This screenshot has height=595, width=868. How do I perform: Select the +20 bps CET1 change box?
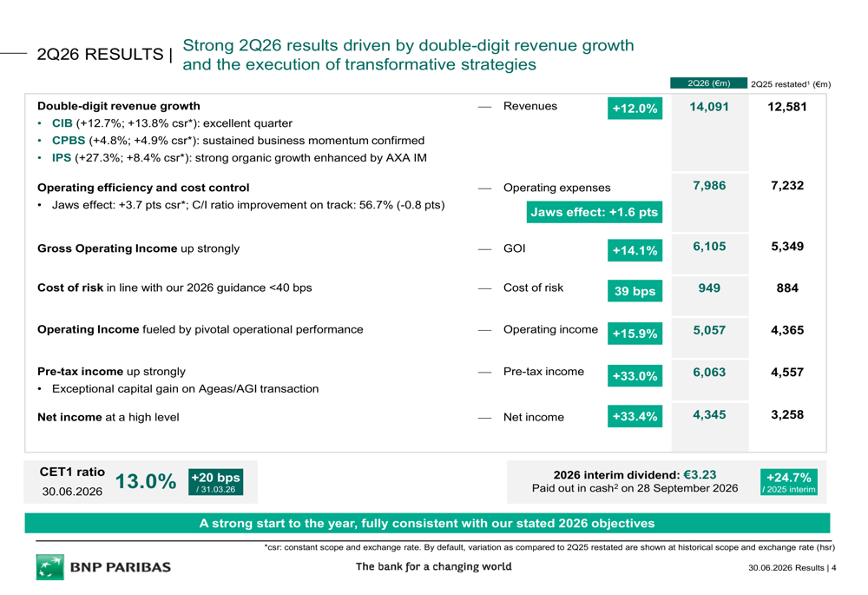(x=215, y=482)
